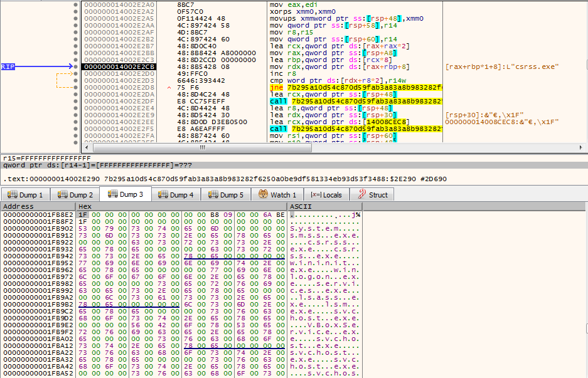
Task: Toggle breakpoint dot at address 000000014002E2D3
Action: (x=76, y=80)
